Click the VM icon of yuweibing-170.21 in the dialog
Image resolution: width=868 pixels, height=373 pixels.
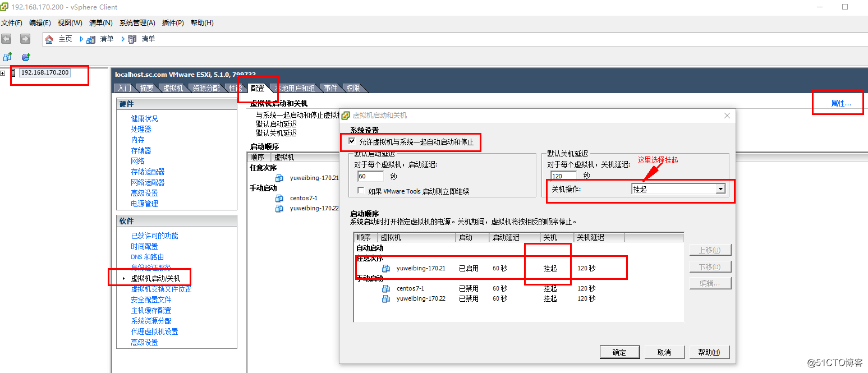click(386, 268)
